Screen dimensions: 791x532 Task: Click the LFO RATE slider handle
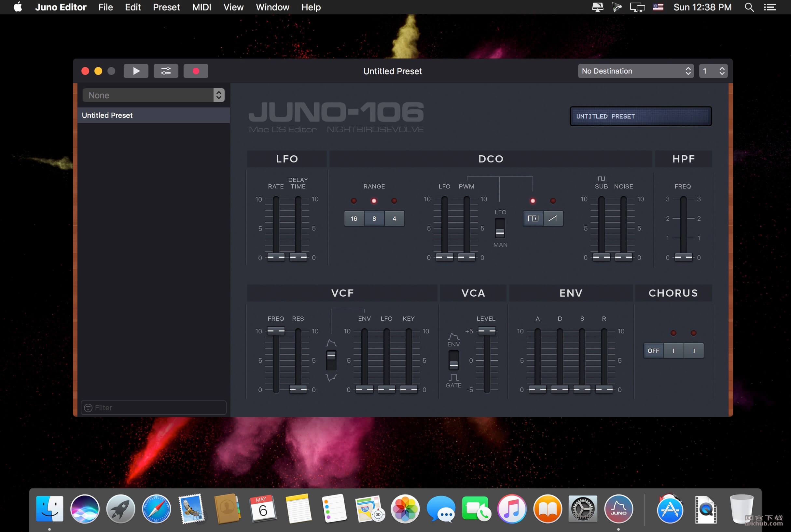(276, 257)
